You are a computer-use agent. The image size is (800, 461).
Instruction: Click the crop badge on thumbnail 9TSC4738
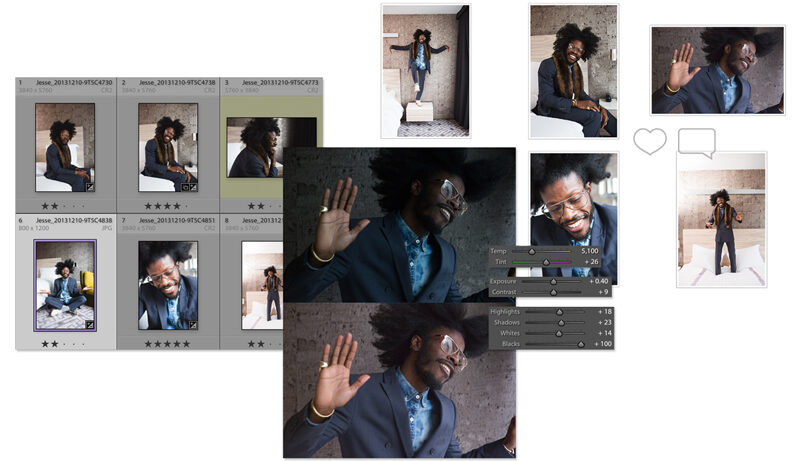coord(185,187)
